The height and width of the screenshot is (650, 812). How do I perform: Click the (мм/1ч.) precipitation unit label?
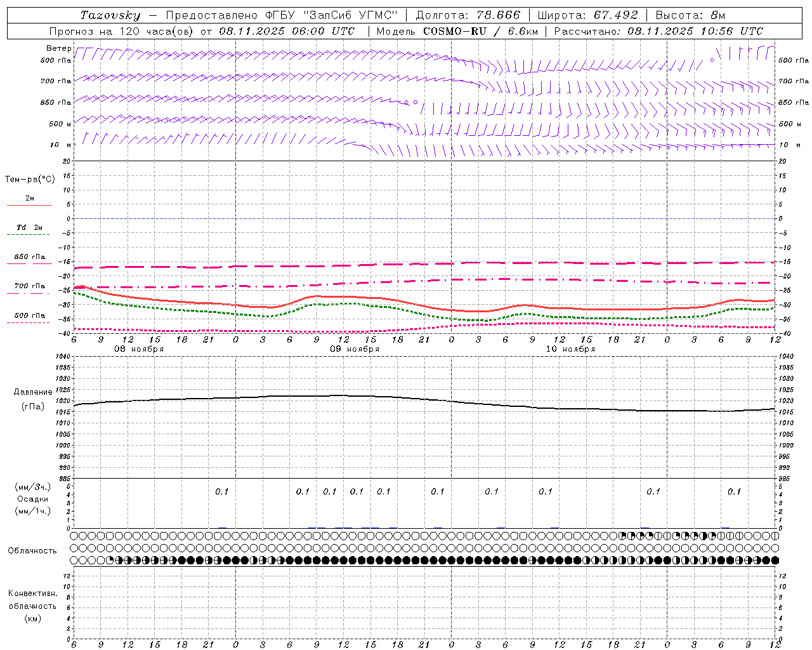click(33, 511)
